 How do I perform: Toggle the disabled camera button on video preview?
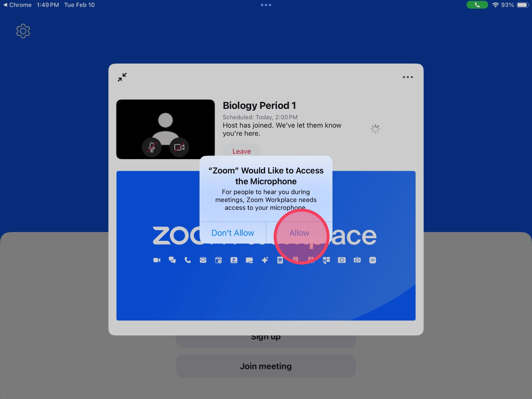coord(179,147)
